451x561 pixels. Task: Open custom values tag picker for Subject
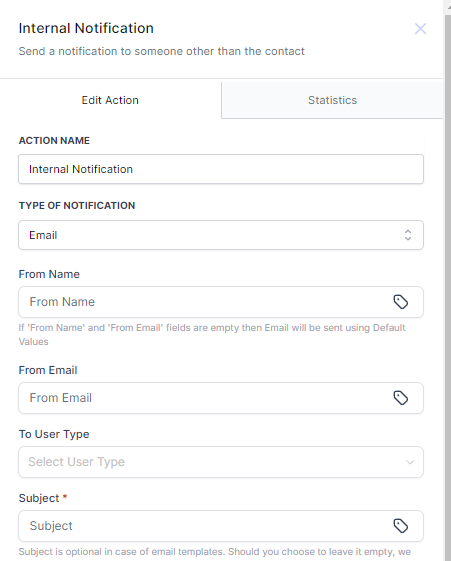401,526
